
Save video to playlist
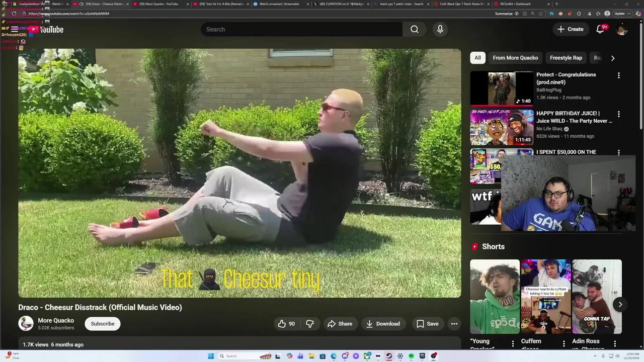[427, 324]
